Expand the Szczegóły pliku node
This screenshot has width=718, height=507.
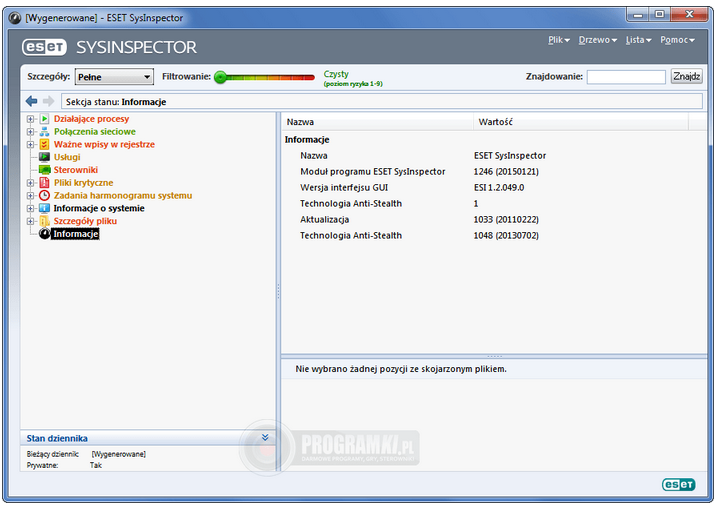[30, 221]
